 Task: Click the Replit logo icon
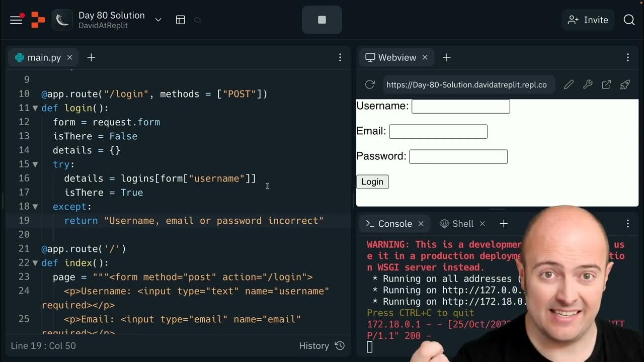(38, 20)
